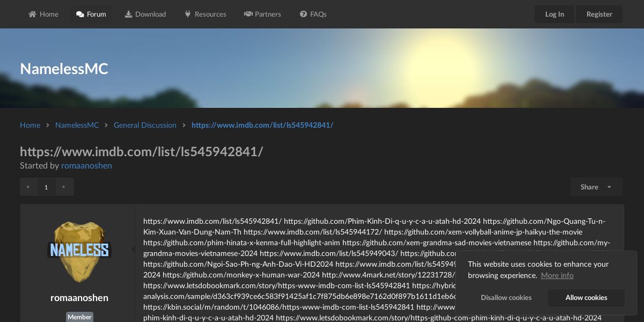The width and height of the screenshot is (644, 322).
Task: Go to NamelessMC breadcrumb link
Action: (77, 125)
